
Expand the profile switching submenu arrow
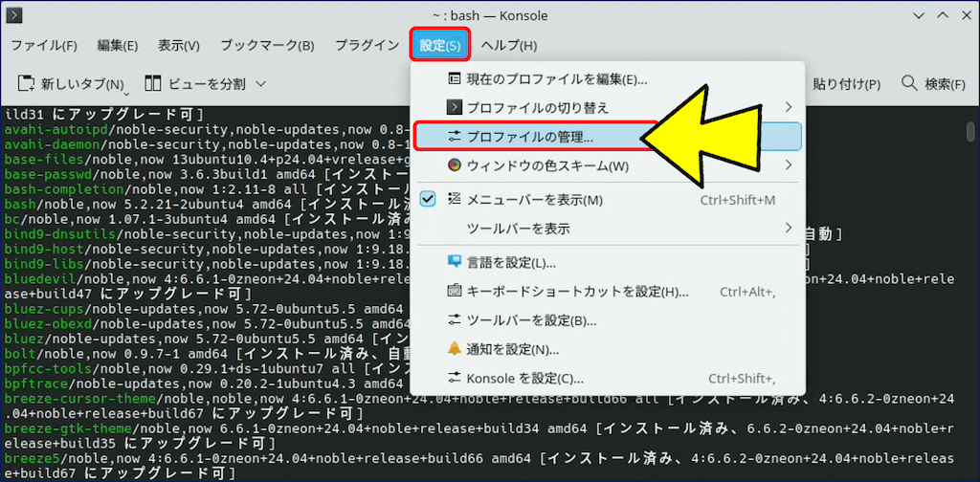pos(788,107)
